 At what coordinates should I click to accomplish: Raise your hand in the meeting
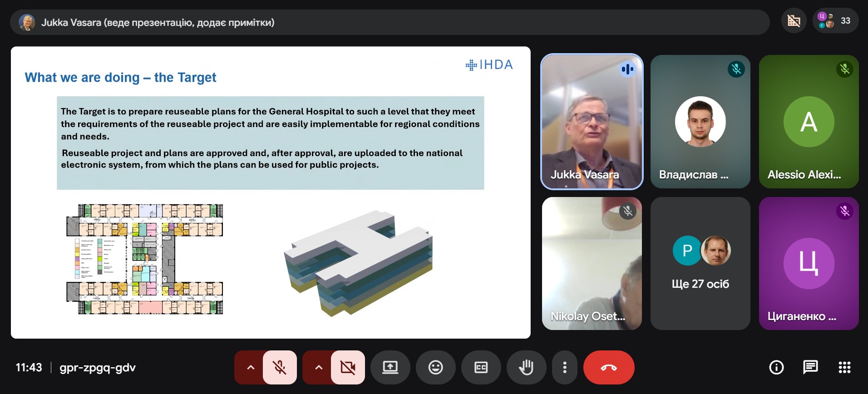pos(526,367)
